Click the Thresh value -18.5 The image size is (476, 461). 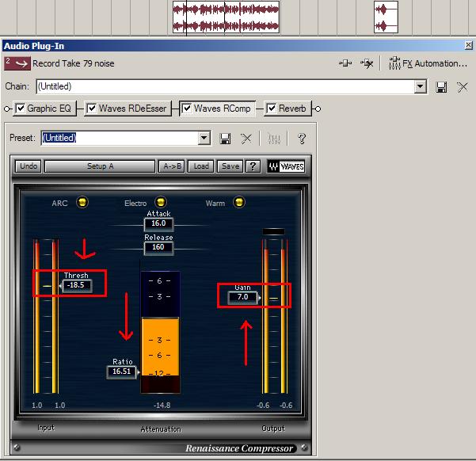pos(76,285)
